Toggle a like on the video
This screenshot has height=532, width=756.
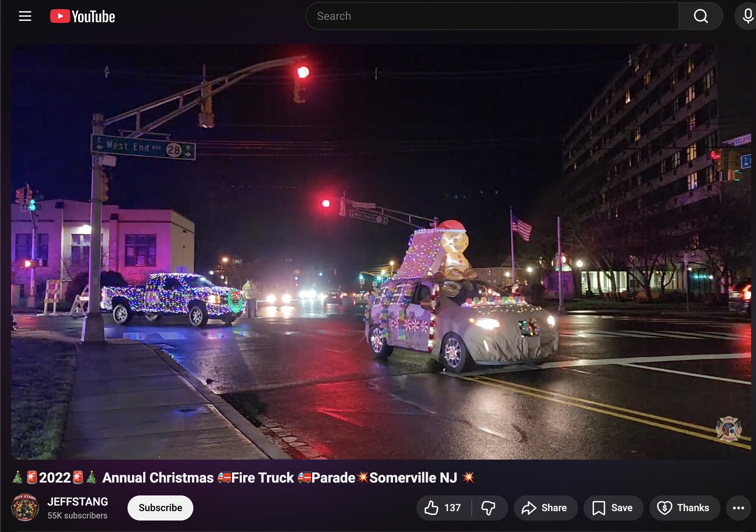[432, 508]
